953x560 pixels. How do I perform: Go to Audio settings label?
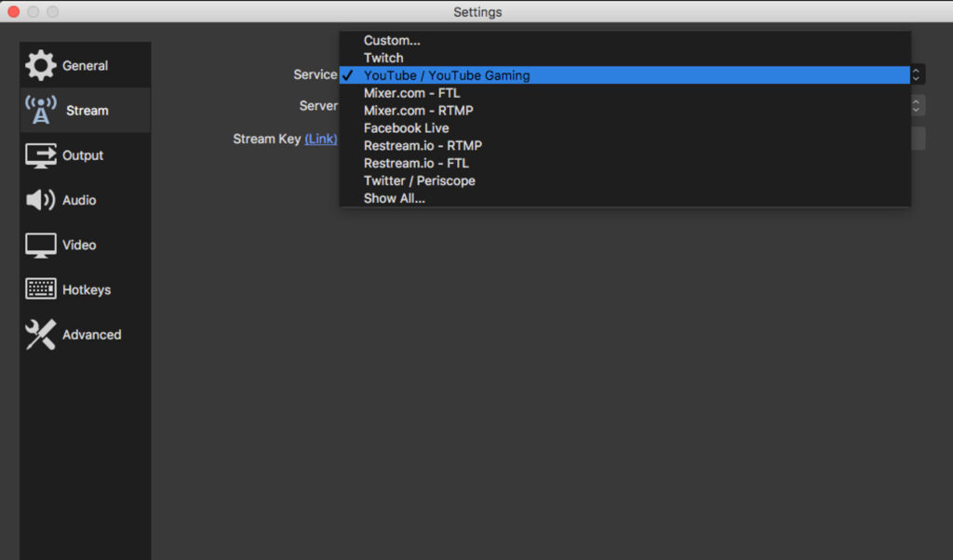(x=79, y=200)
